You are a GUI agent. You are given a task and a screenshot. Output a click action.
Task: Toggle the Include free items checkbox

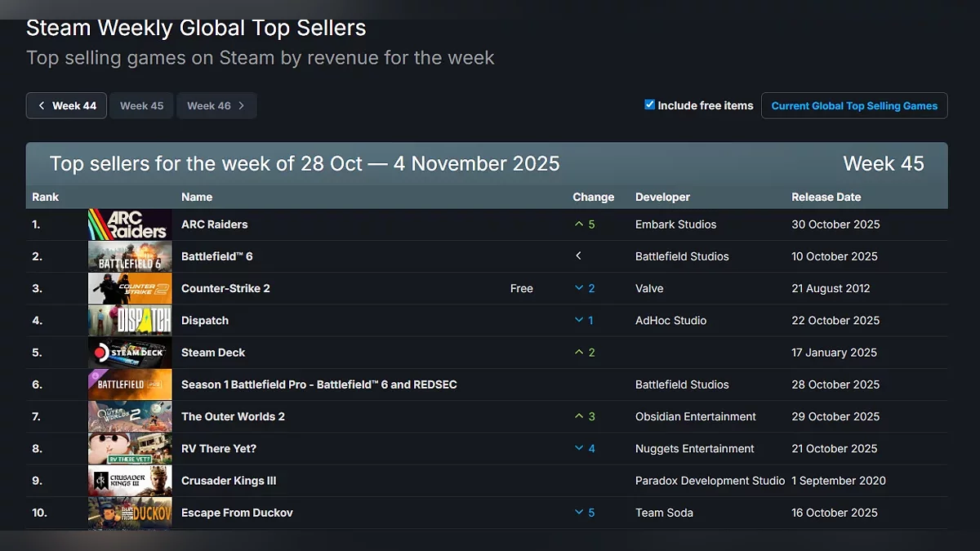pos(650,104)
